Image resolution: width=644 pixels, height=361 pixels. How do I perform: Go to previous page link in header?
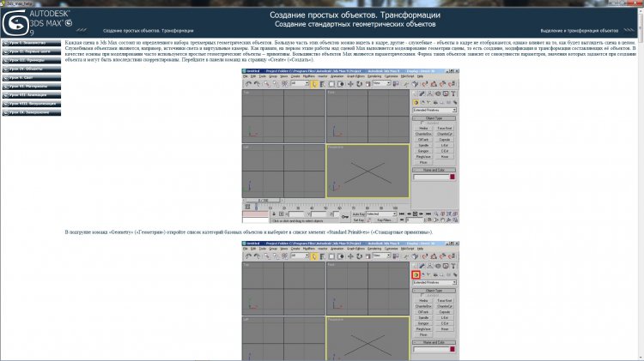[148, 31]
